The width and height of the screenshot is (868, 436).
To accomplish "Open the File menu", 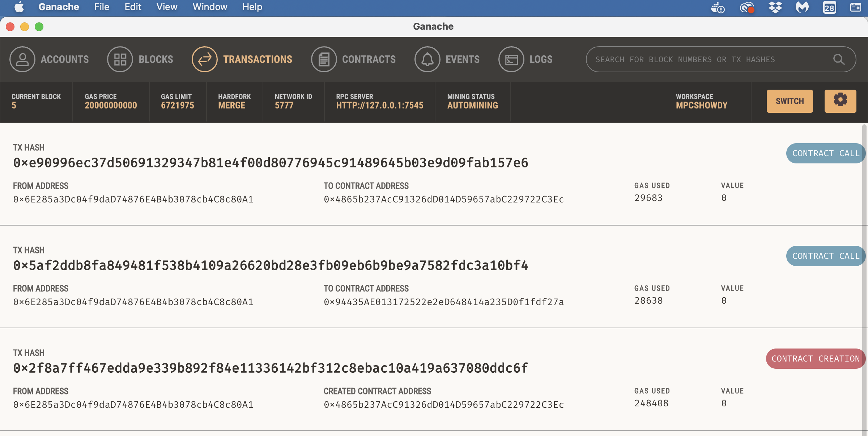I will coord(102,7).
